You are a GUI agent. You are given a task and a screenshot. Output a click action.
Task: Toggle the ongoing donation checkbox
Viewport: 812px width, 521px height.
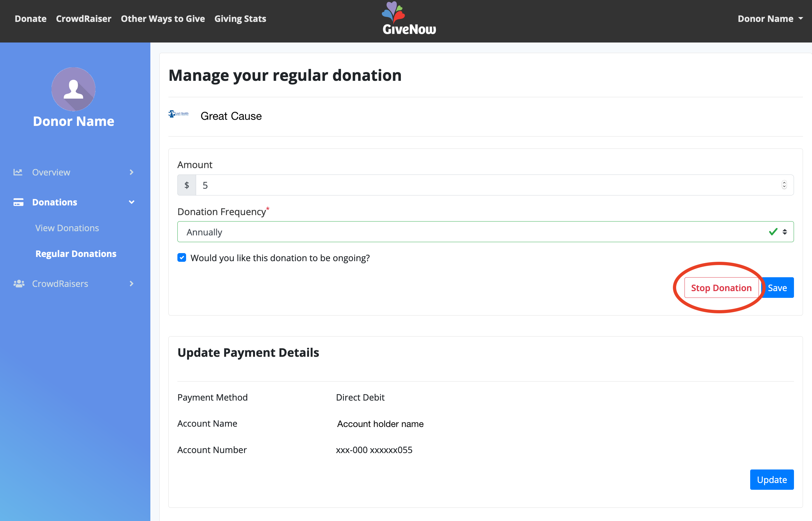click(182, 258)
